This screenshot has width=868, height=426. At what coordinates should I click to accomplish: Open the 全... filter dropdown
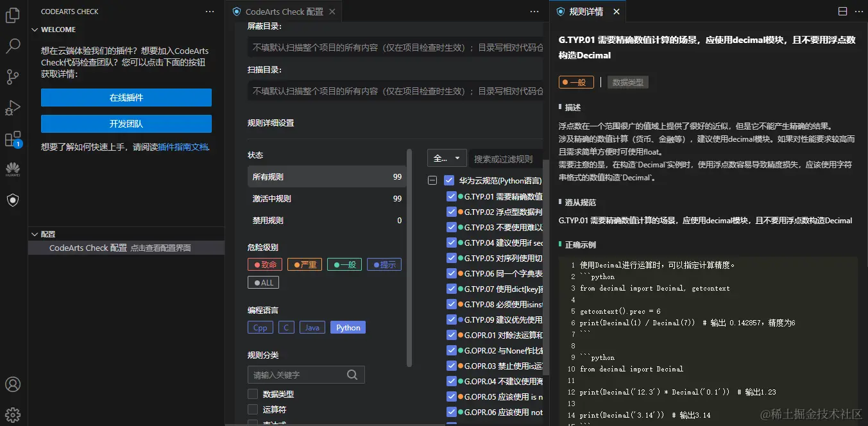tap(447, 158)
